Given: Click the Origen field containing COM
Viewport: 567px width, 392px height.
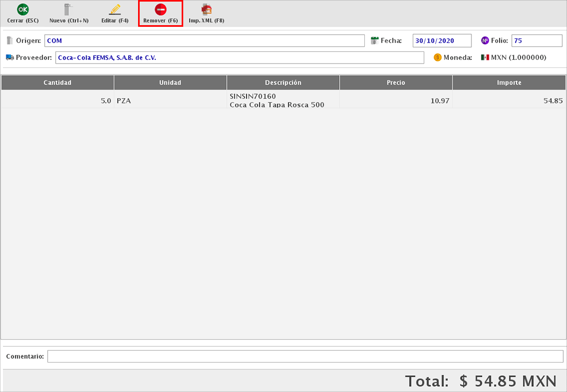Looking at the screenshot, I should click(x=204, y=40).
